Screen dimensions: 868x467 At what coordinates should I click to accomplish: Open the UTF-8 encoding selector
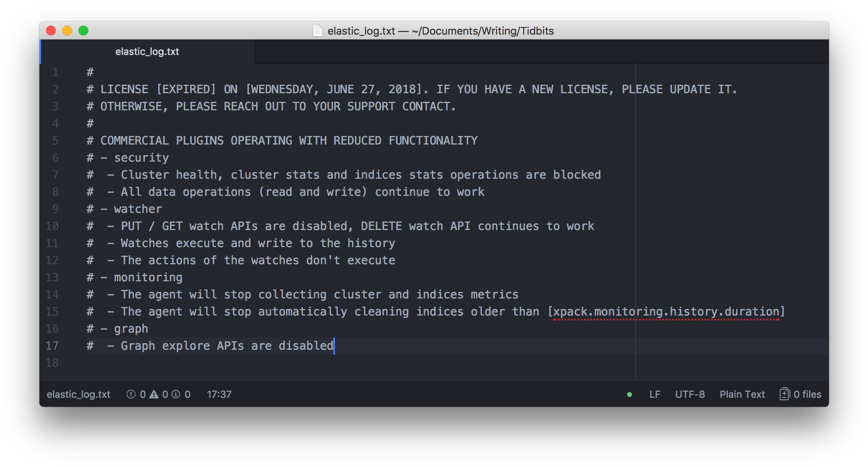(690, 394)
